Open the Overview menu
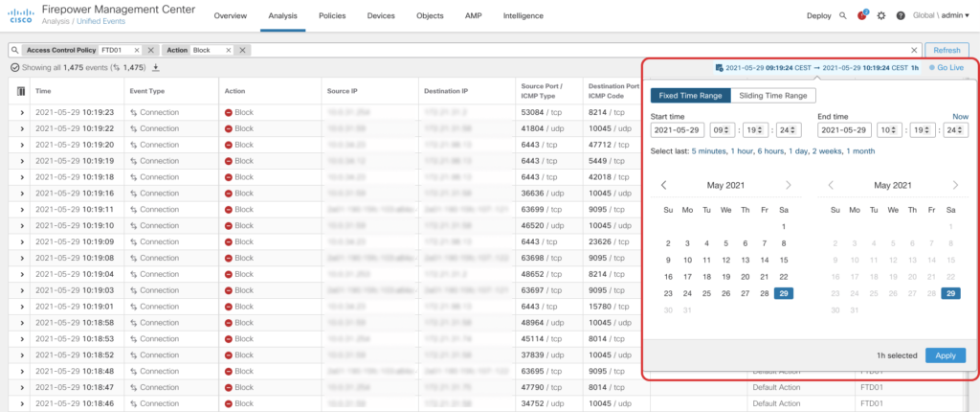Image resolution: width=980 pixels, height=412 pixels. (230, 15)
